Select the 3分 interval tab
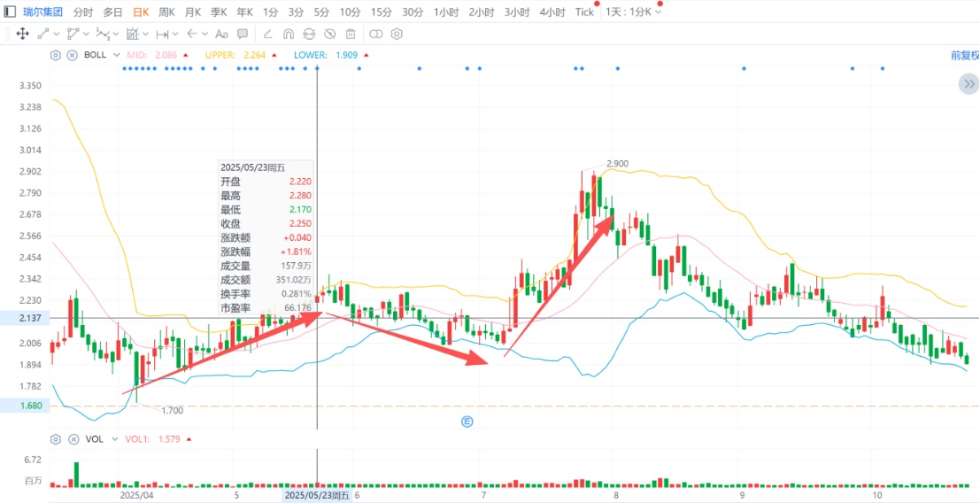This screenshot has width=980, height=503. (x=297, y=12)
